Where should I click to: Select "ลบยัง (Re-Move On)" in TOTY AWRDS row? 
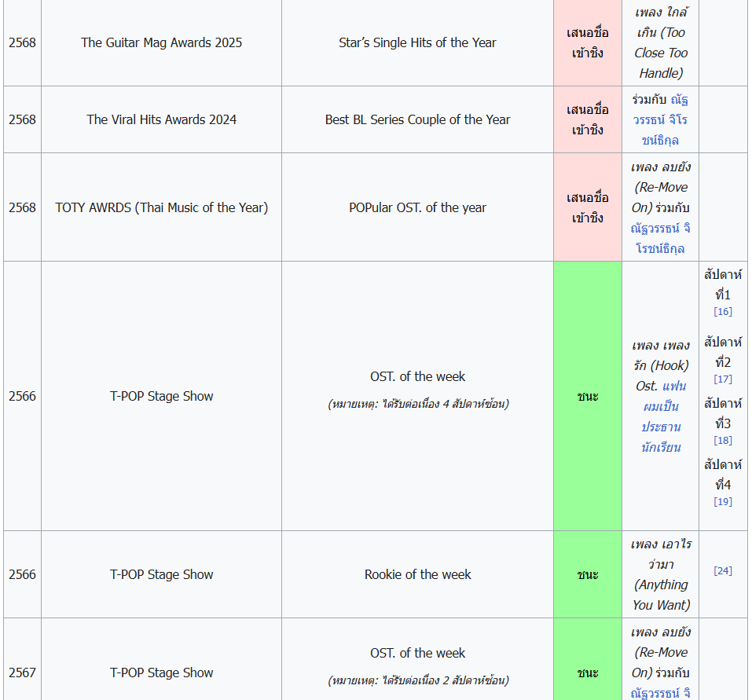pos(661,187)
